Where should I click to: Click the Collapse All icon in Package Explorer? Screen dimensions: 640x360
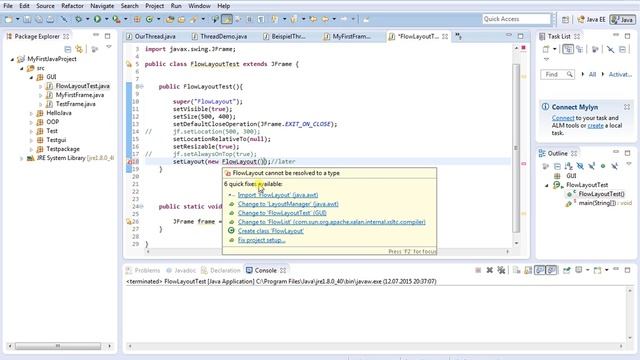tap(68, 49)
